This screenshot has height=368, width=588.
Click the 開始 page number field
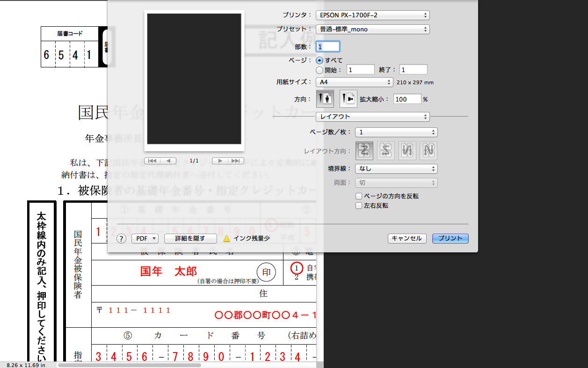click(360, 70)
